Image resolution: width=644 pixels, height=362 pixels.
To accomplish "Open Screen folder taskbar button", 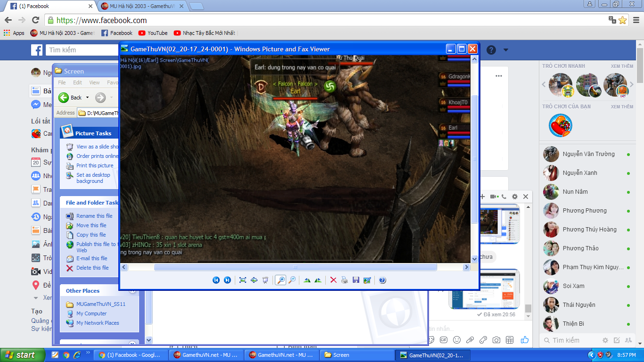I will pyautogui.click(x=357, y=355).
